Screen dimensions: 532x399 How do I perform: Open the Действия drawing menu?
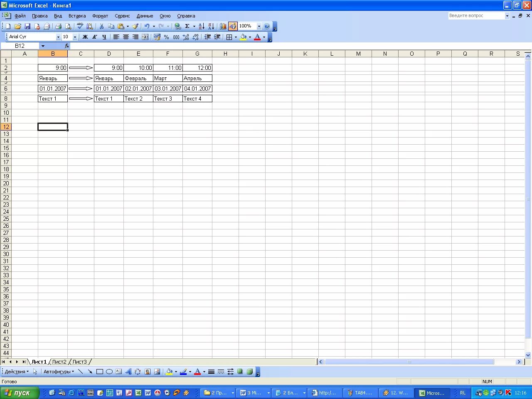(17, 372)
